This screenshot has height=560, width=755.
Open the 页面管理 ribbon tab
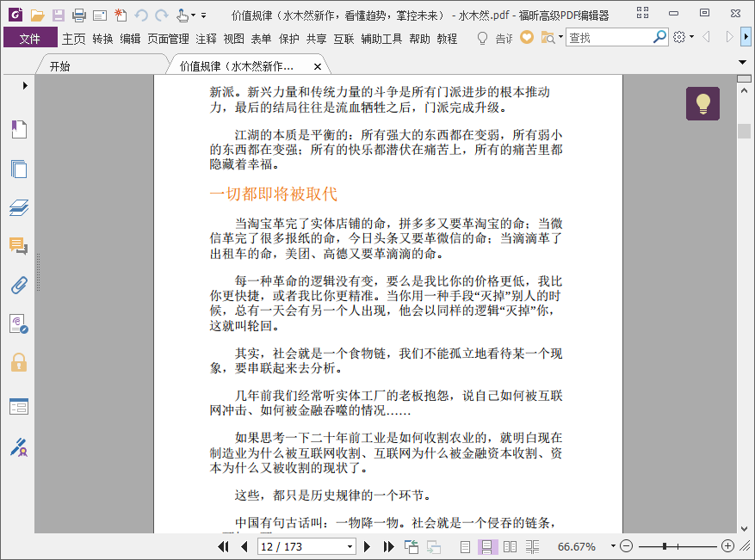coord(168,39)
